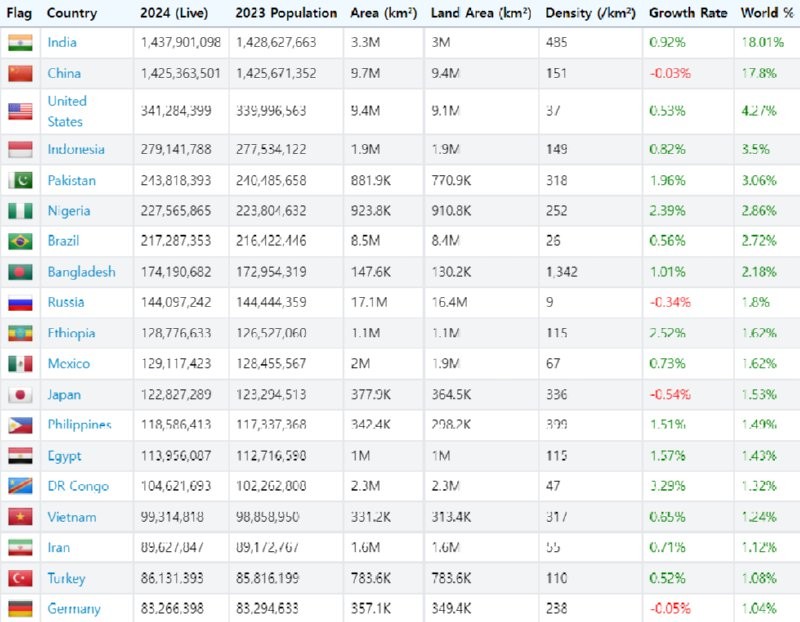Open the Brazil country link
The height and width of the screenshot is (622, 800).
click(x=63, y=241)
